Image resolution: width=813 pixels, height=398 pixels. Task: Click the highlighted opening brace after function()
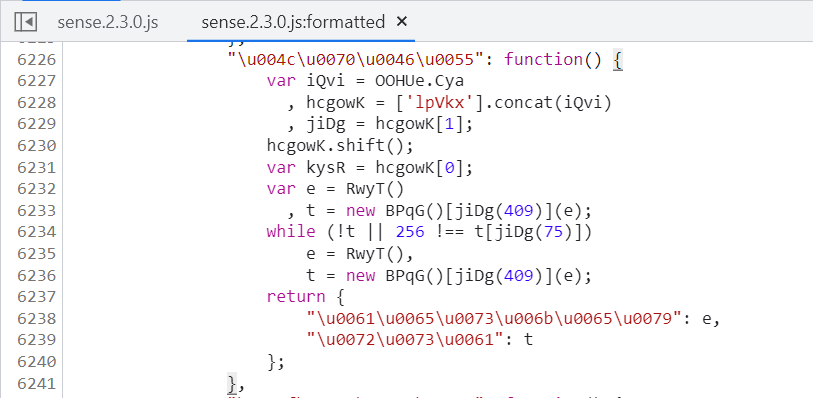pos(618,60)
